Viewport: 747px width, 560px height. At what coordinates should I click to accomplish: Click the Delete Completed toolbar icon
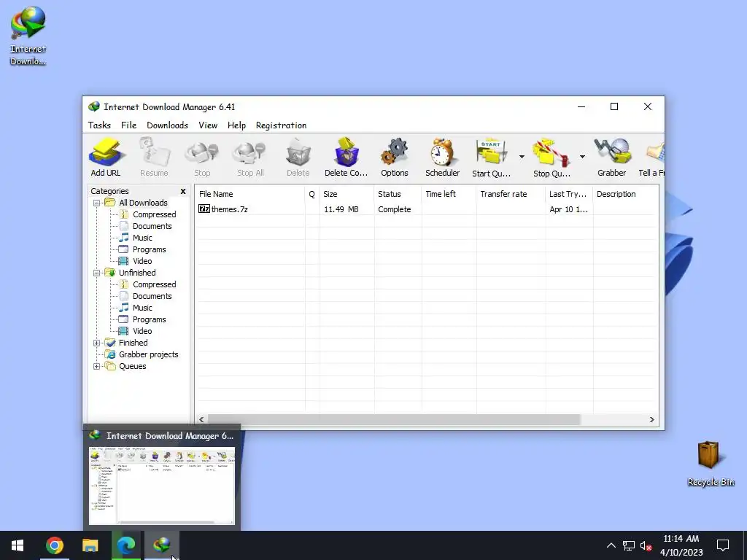[x=347, y=157]
